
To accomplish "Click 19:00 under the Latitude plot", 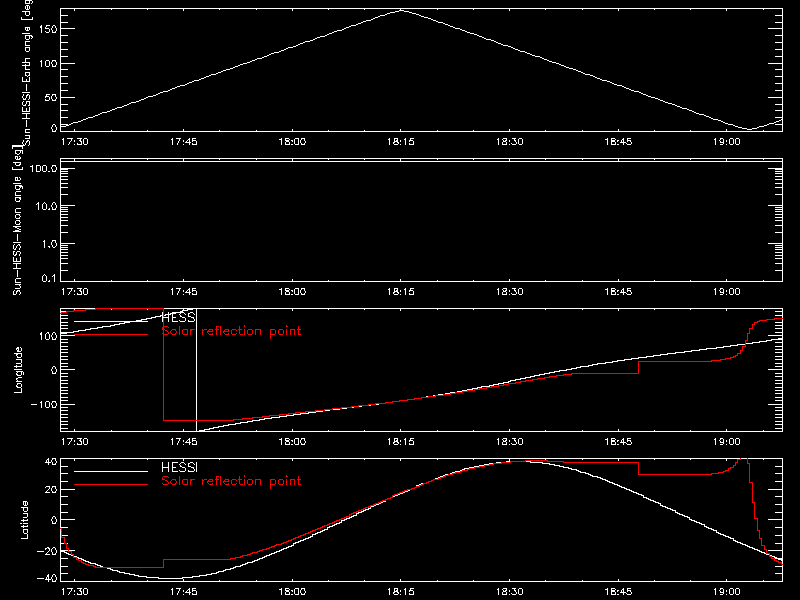I will click(727, 592).
